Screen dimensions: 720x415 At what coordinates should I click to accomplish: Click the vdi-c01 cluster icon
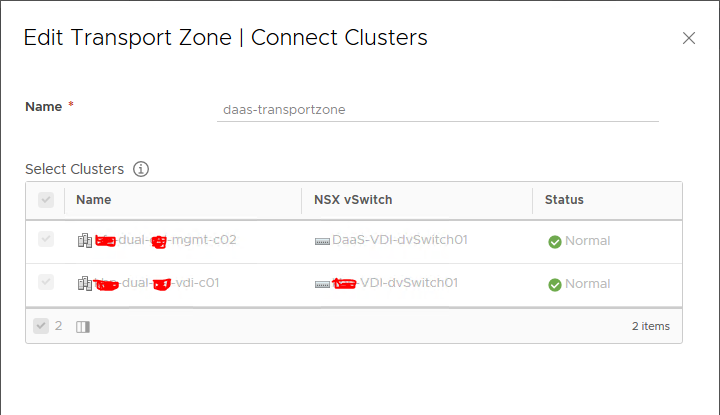coord(85,283)
